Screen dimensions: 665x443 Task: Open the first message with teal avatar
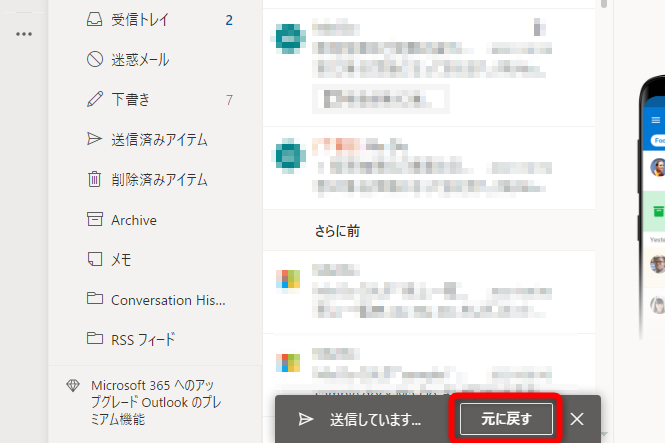[429, 67]
